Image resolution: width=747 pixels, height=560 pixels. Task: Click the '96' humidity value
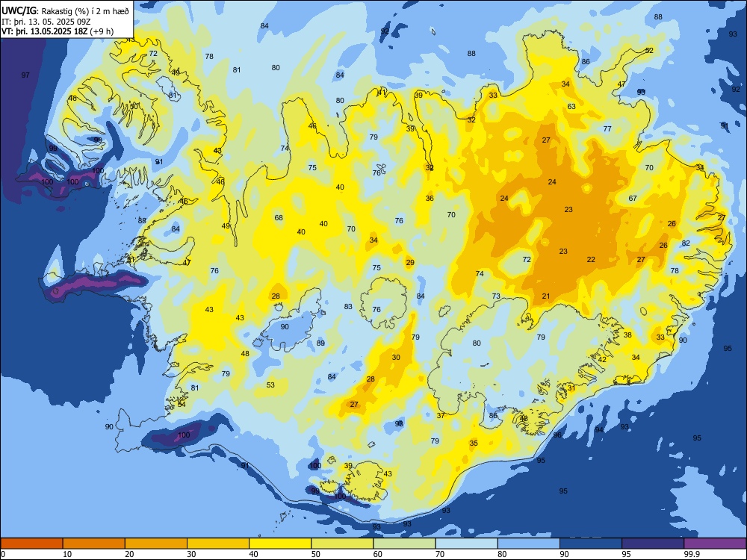(x=557, y=435)
